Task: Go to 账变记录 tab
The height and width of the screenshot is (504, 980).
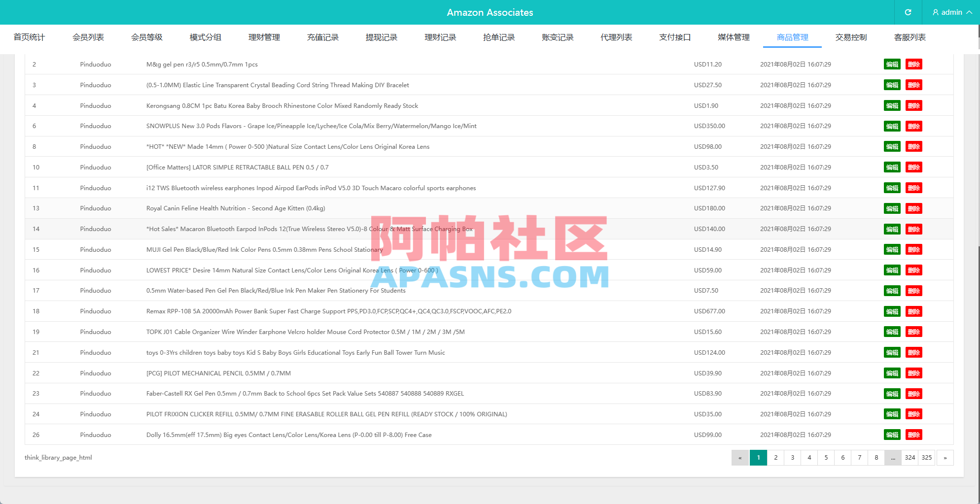Action: point(558,37)
